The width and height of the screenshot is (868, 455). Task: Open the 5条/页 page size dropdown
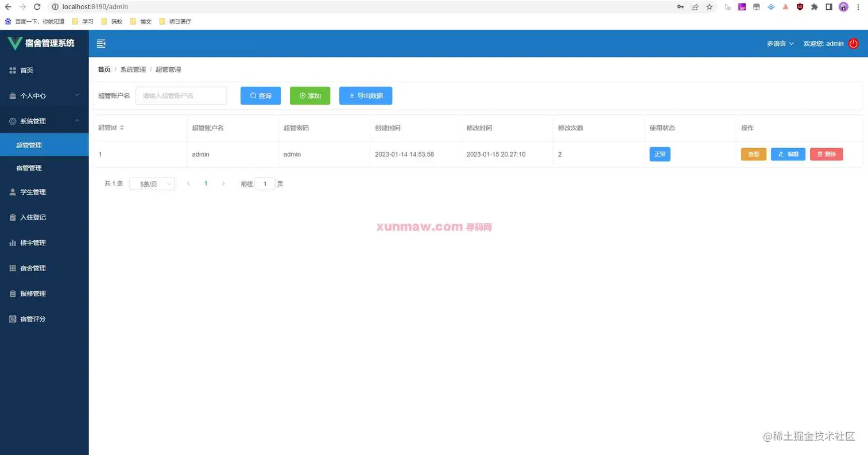[152, 184]
